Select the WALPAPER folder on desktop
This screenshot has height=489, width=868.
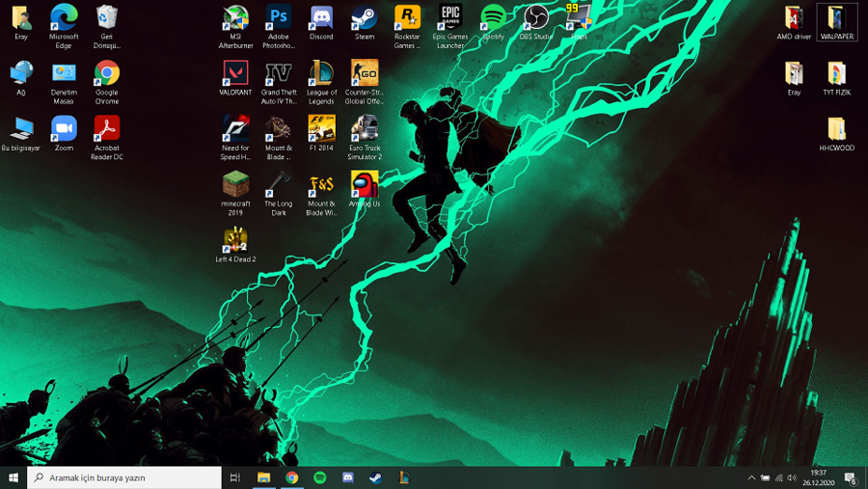tap(836, 19)
